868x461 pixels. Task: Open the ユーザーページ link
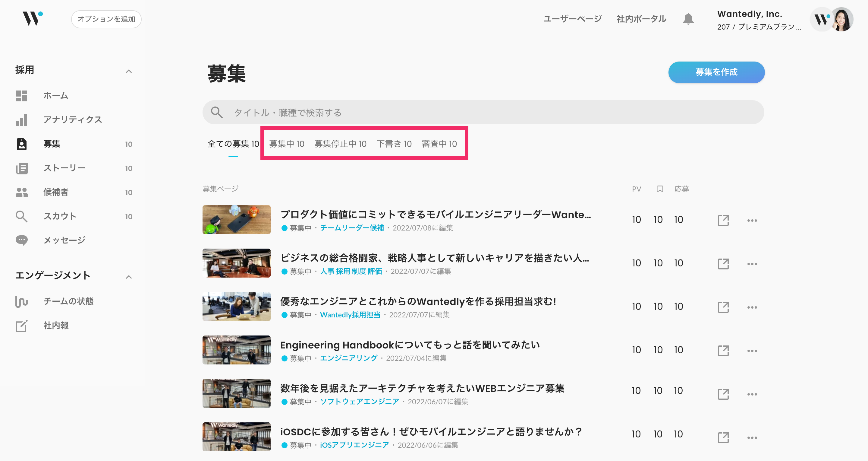point(572,19)
